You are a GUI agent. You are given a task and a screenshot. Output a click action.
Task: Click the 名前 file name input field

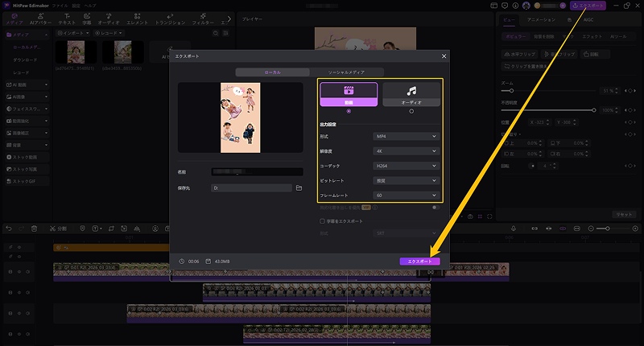(x=257, y=172)
